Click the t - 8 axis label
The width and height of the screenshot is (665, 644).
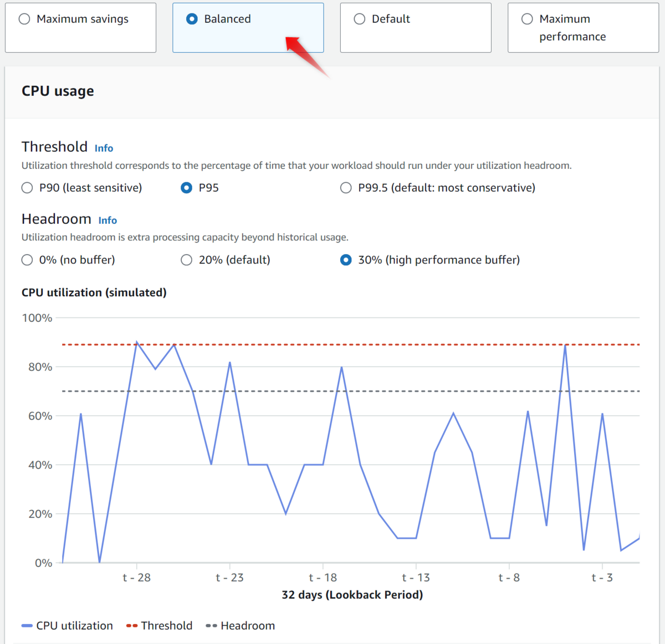click(x=509, y=578)
